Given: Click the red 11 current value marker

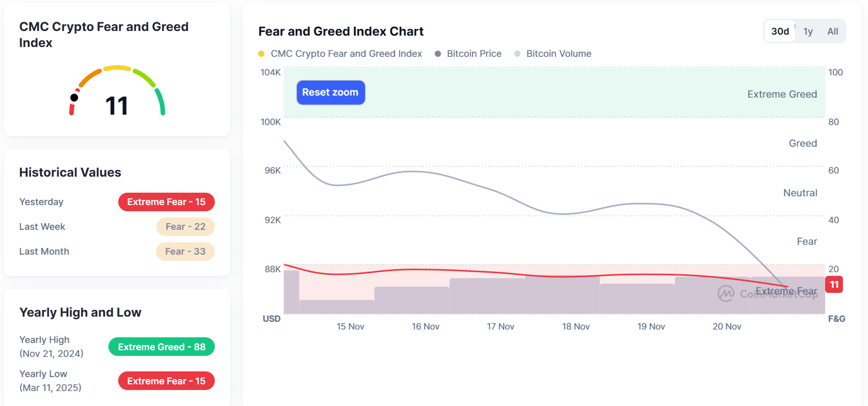Looking at the screenshot, I should 834,285.
